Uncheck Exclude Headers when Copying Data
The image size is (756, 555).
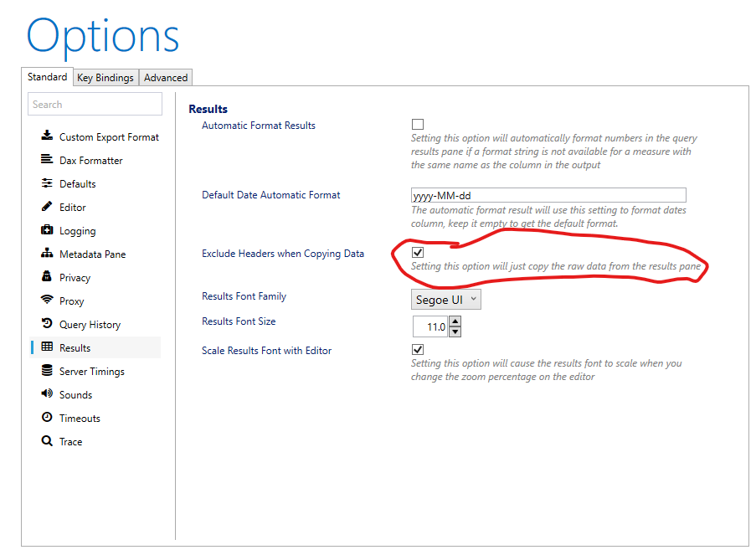coord(417,251)
